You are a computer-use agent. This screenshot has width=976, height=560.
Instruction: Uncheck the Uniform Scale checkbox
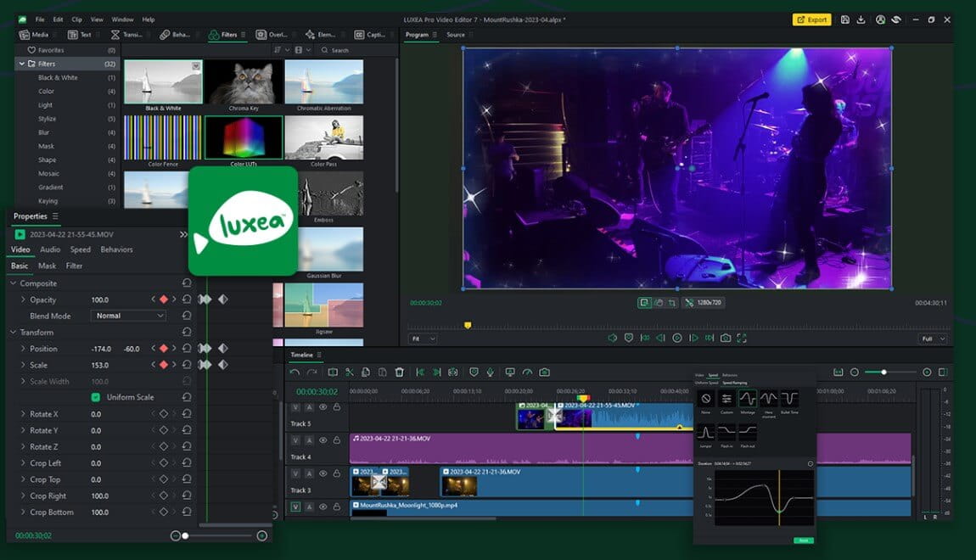96,397
